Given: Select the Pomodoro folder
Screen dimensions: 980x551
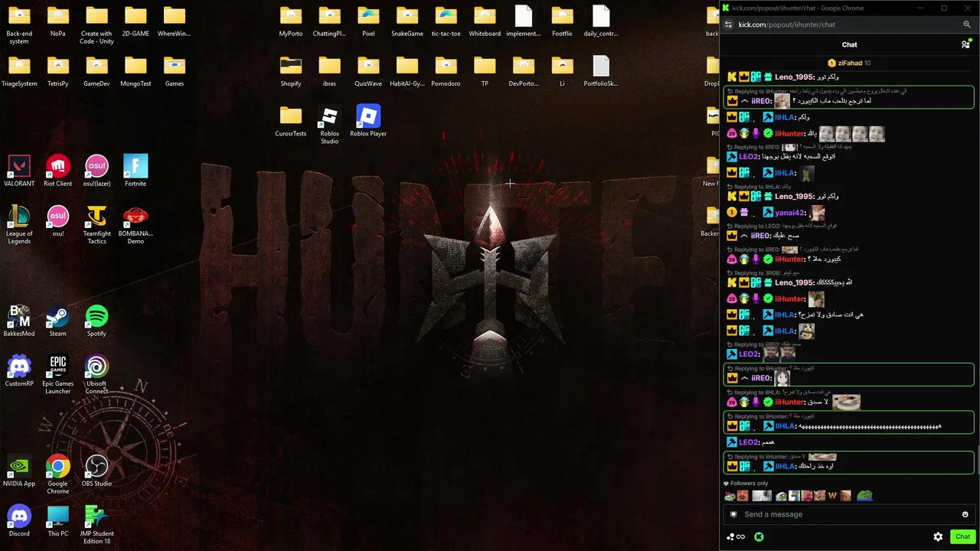Looking at the screenshot, I should click(446, 71).
